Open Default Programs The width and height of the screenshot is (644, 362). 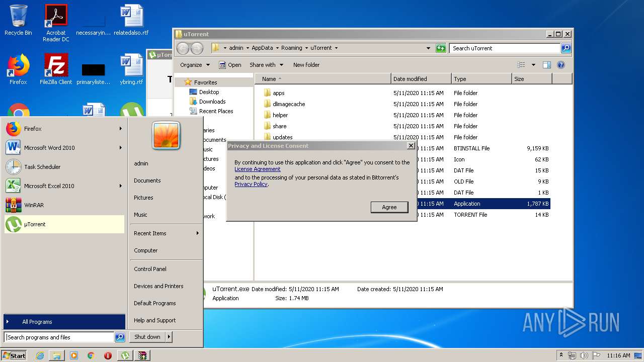click(x=154, y=303)
